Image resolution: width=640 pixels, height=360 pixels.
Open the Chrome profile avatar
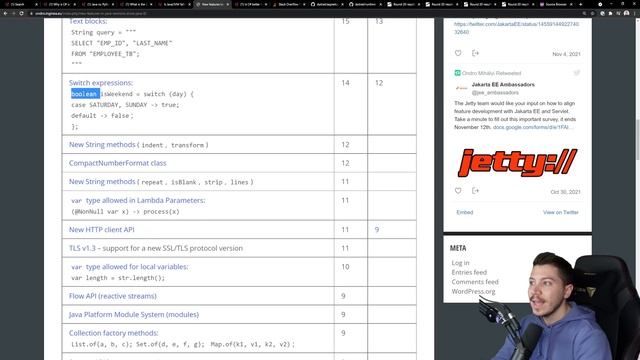627,13
